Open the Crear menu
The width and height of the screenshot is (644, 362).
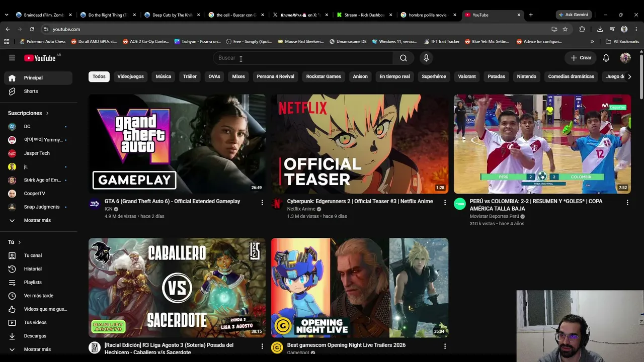[x=581, y=58]
